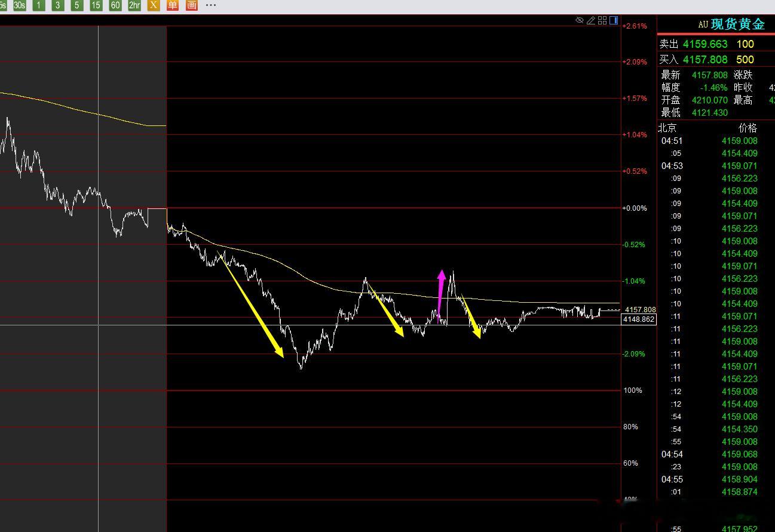Open the three-dots more options menu

211,5
